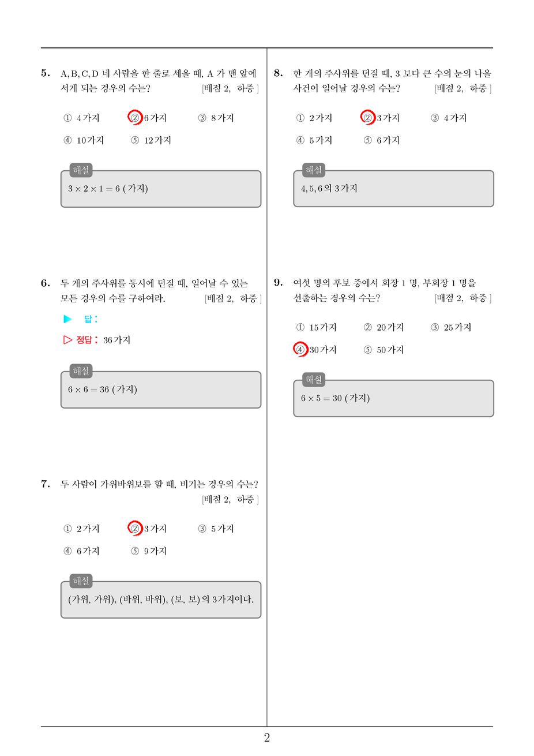The image size is (534, 756).
Task: Pick option ⑤ 12가지 in question 5
Action: click(x=151, y=140)
